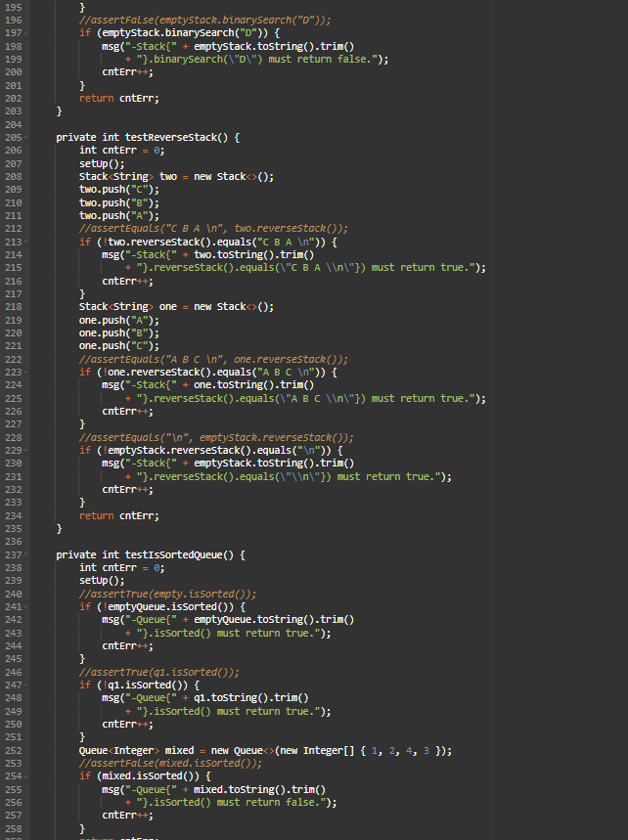Collapse the q1.isSorted if-block fold at line 247
628x840 pixels.
tap(26, 685)
